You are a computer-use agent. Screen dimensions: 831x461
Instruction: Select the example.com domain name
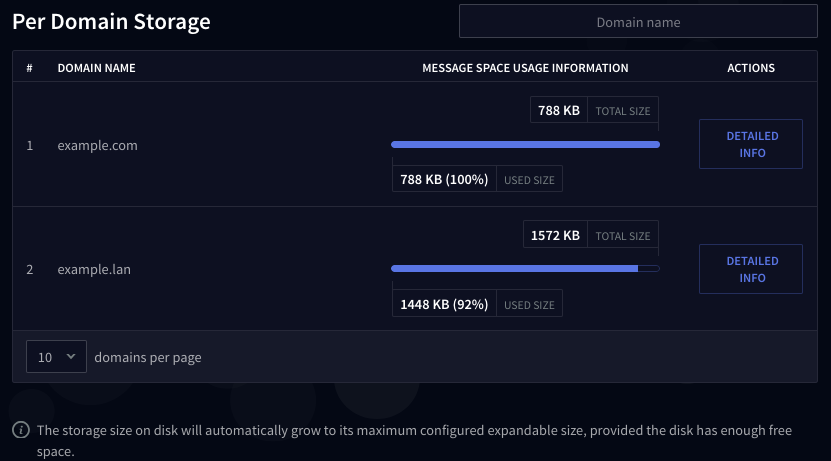point(97,145)
